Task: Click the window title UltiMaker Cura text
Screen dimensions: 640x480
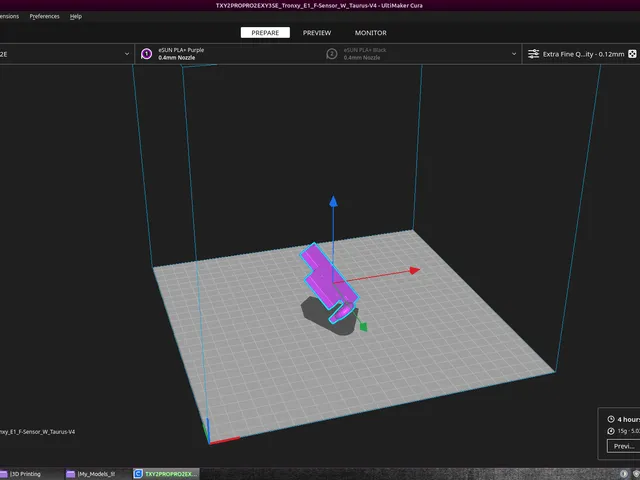Action: point(402,6)
